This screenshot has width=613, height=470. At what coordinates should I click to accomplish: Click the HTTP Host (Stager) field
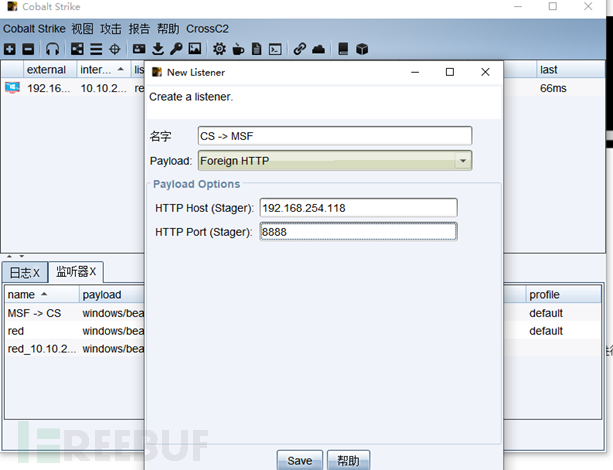[358, 208]
